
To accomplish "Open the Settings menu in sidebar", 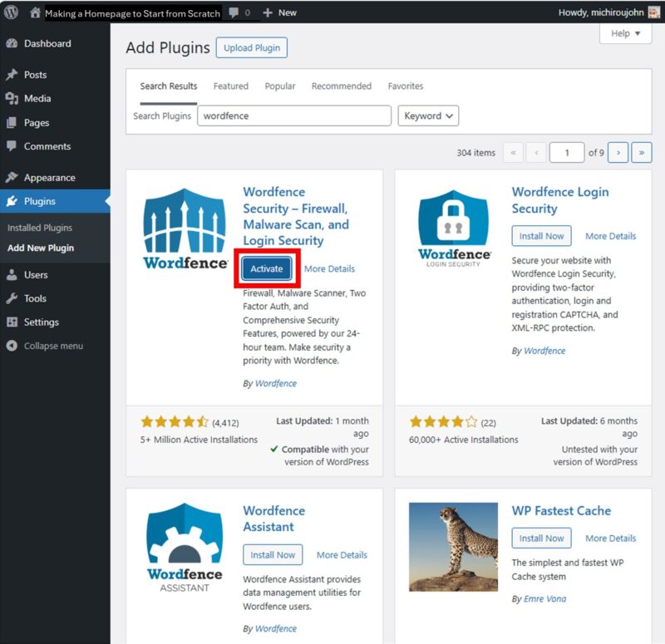I will [41, 322].
